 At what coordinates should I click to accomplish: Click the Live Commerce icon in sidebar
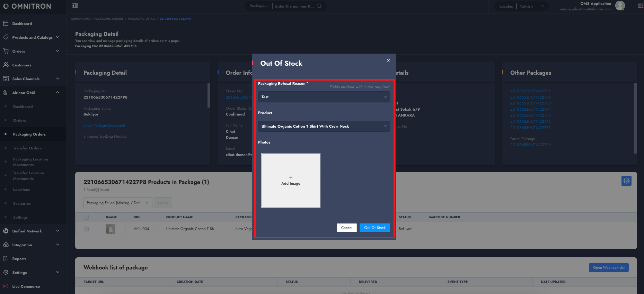pyautogui.click(x=6, y=286)
